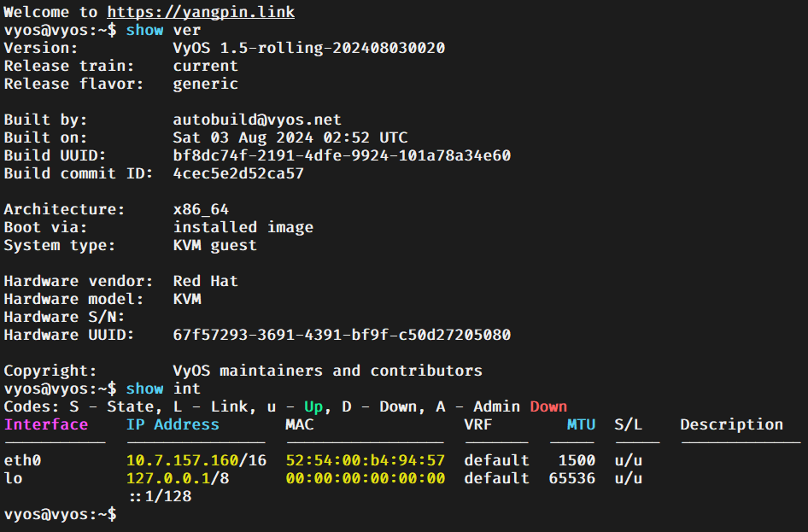Screen dimensions: 808x532
Task: Click the loopback address 127.0.0.1/8
Action: 178,478
